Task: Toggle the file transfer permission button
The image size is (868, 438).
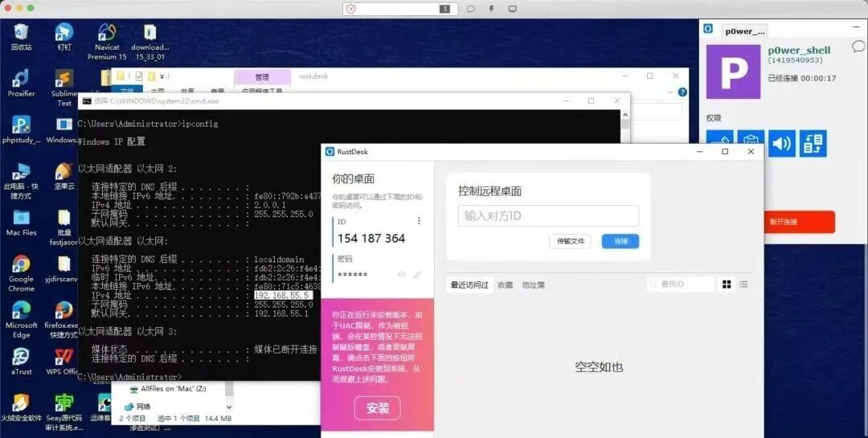Action: click(x=813, y=143)
